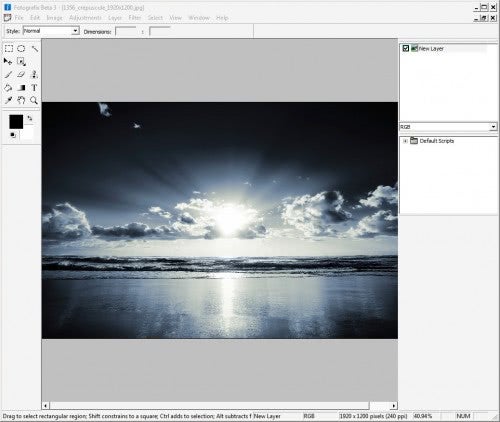Image resolution: width=500 pixels, height=422 pixels.
Task: Select the Paint Bucket tool
Action: tap(8, 88)
